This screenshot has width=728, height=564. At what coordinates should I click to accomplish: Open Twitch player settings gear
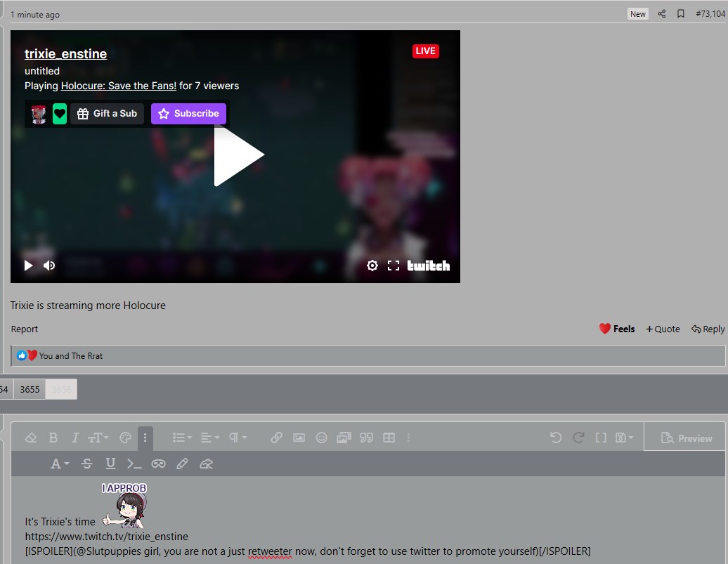click(372, 265)
